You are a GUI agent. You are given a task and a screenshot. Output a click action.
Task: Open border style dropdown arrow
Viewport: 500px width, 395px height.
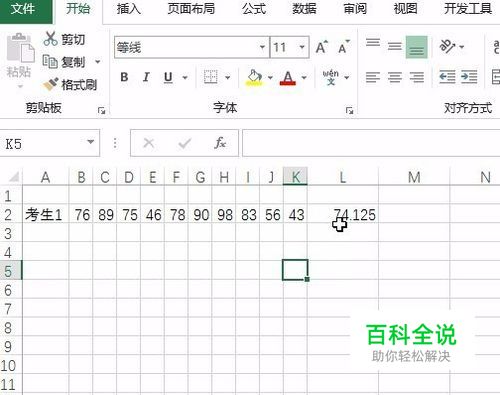228,78
